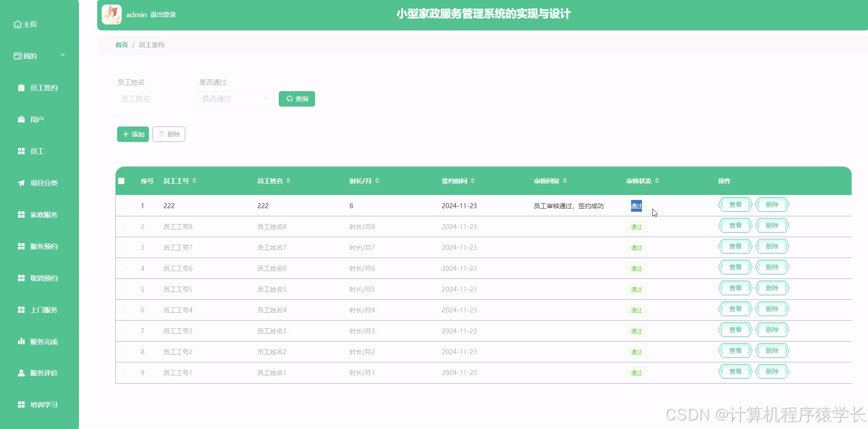Click the sort arrows on 员工工号 column
Image resolution: width=868 pixels, height=429 pixels.
click(x=194, y=180)
